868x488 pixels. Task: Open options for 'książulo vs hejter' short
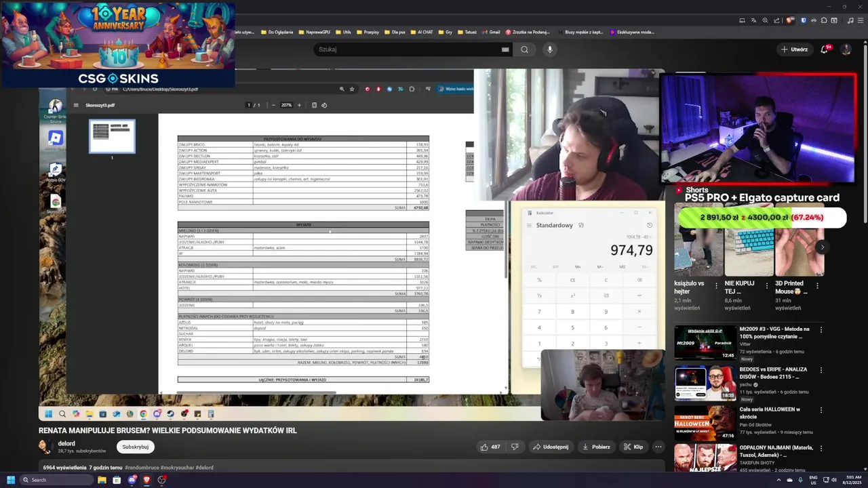[x=717, y=285]
